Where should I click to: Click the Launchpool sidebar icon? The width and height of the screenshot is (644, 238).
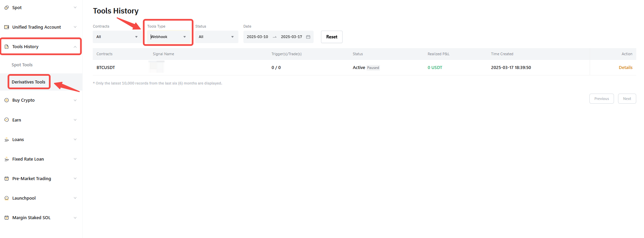pyautogui.click(x=6, y=198)
